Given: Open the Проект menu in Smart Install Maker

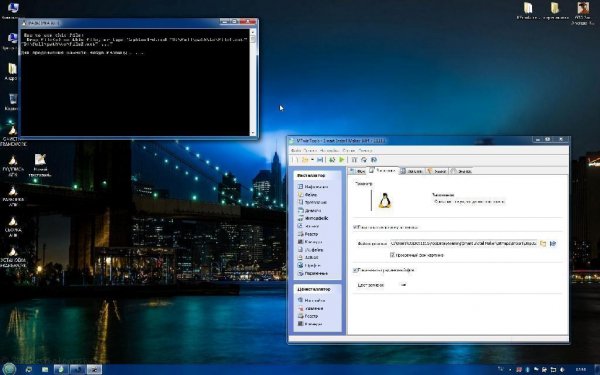Looking at the screenshot, I should [x=310, y=150].
